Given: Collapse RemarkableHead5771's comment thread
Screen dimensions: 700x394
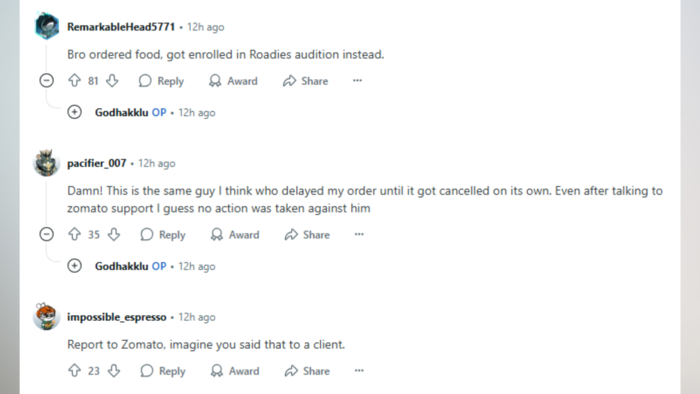Looking at the screenshot, I should (x=46, y=81).
